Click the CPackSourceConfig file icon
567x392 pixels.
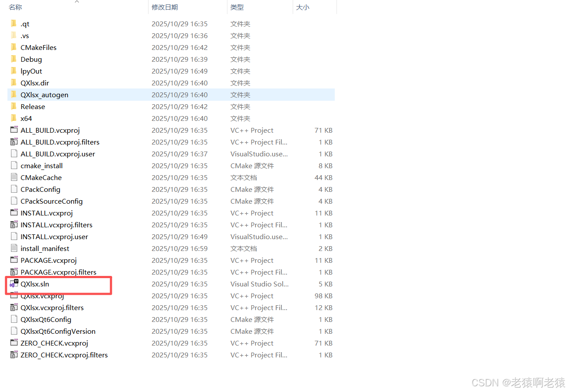[x=14, y=201]
